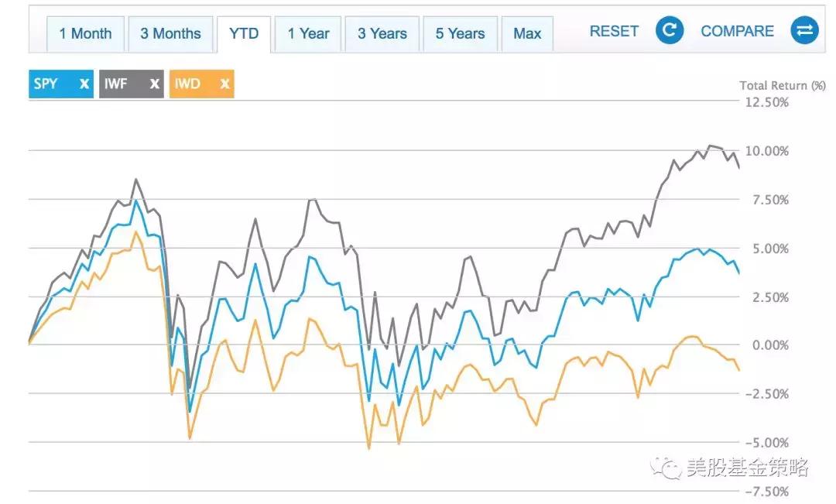Screen dimensions: 836x504
Task: Click the COMPARE text link
Action: pos(737,31)
